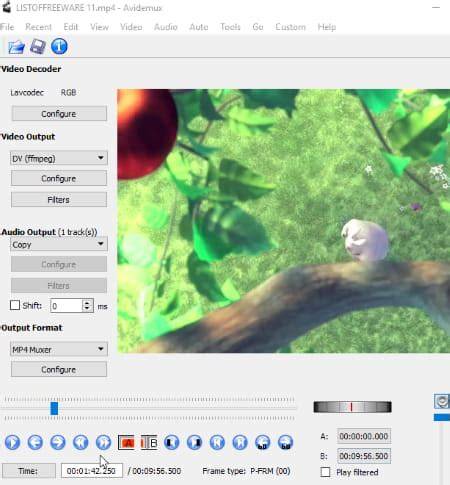
Task: Set selection start marker A
Action: click(126, 443)
